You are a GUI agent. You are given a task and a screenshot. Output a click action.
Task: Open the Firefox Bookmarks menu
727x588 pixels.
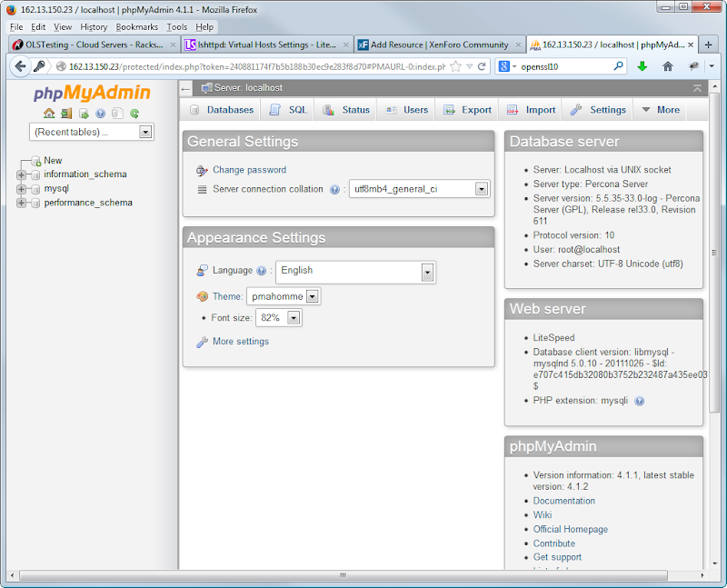(137, 27)
